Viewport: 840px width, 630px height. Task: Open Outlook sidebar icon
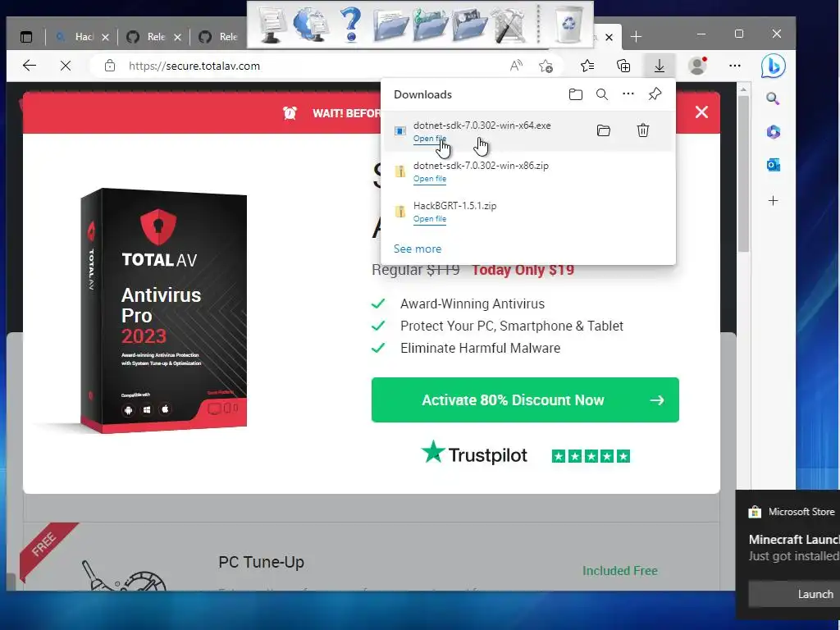(x=773, y=165)
